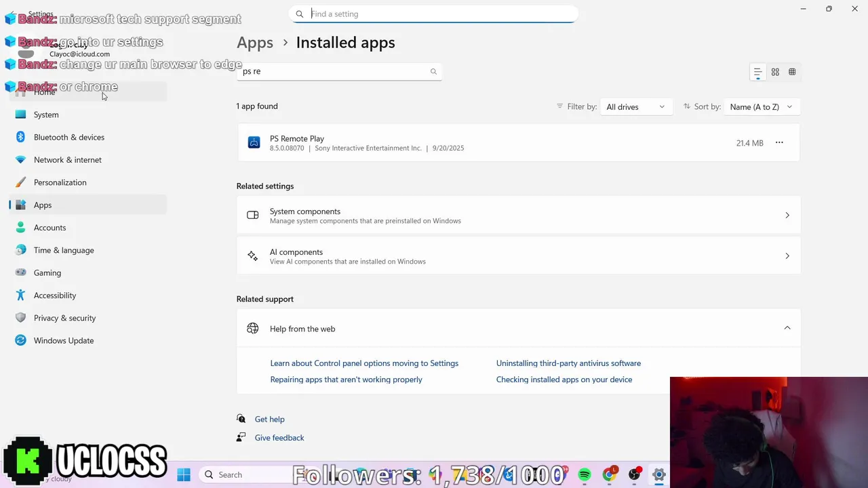The image size is (868, 488).
Task: Click the Settings gear in the taskbar
Action: point(658,474)
